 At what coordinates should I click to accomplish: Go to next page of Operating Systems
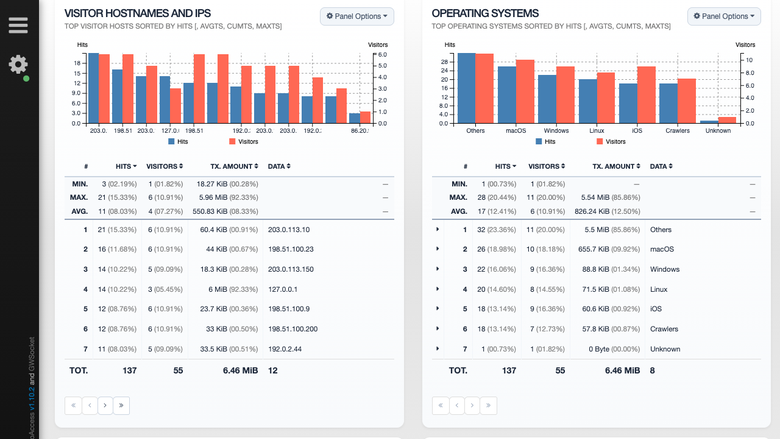point(472,405)
